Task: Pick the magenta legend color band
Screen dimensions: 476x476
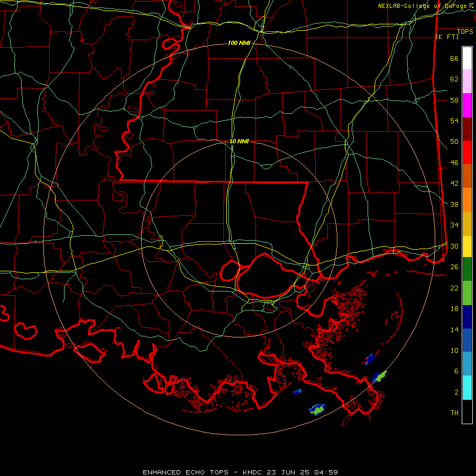Action: pos(467,105)
